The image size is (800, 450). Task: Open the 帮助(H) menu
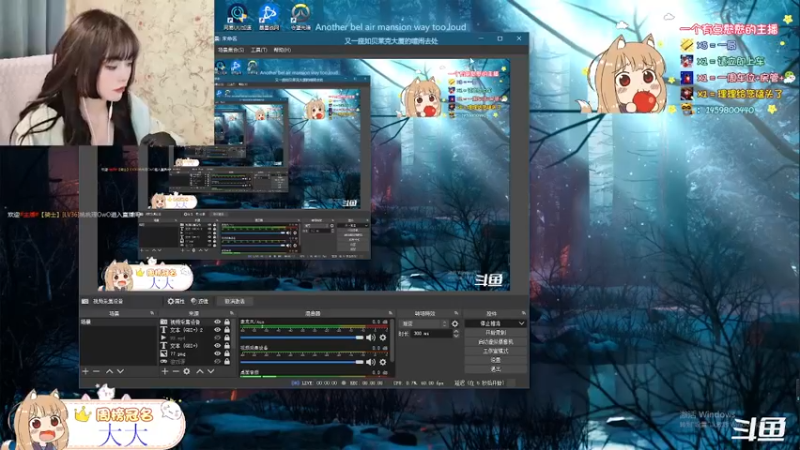282,50
